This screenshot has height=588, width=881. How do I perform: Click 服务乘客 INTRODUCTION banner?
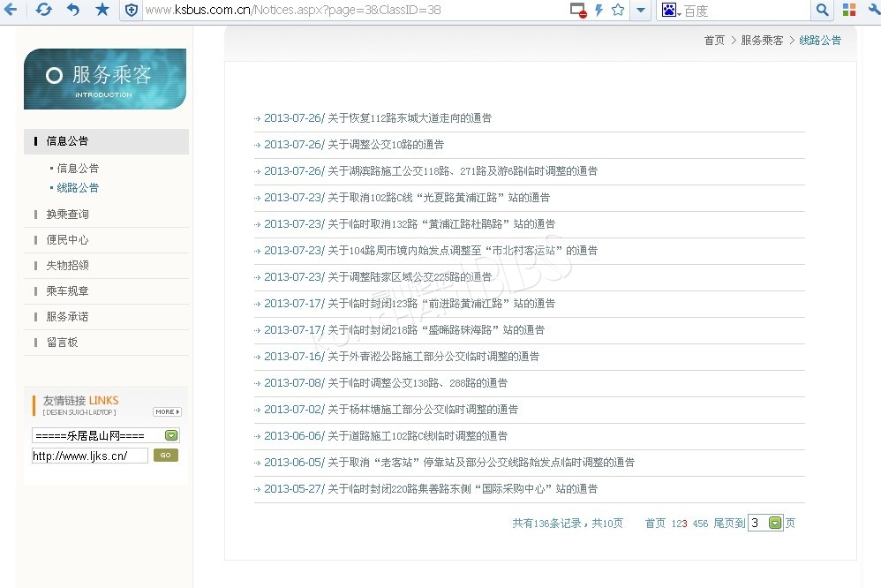[x=105, y=79]
